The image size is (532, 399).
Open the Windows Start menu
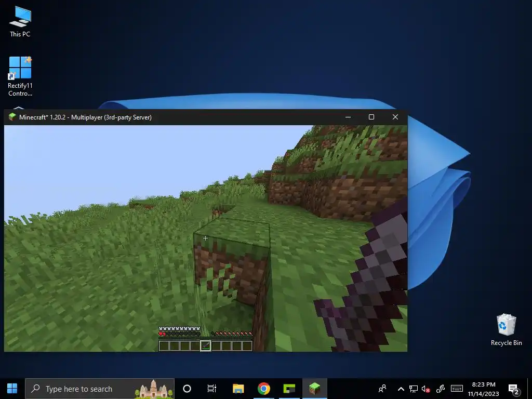12,389
